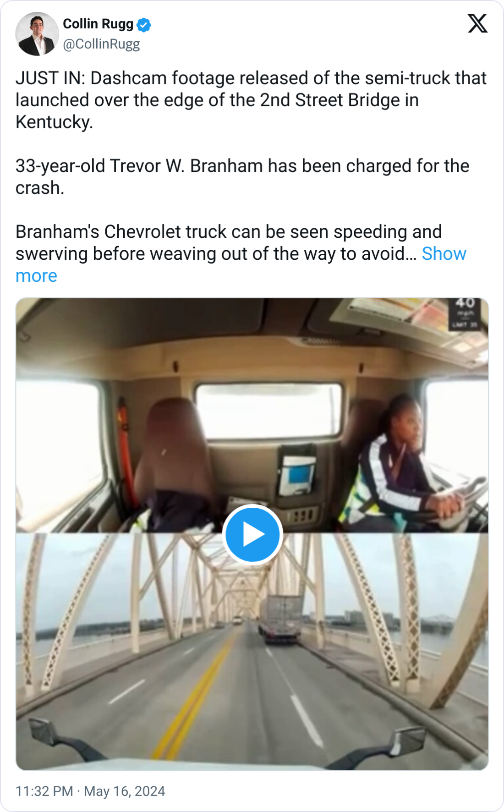The width and height of the screenshot is (504, 812).
Task: Click the X logo icon
Action: [477, 24]
